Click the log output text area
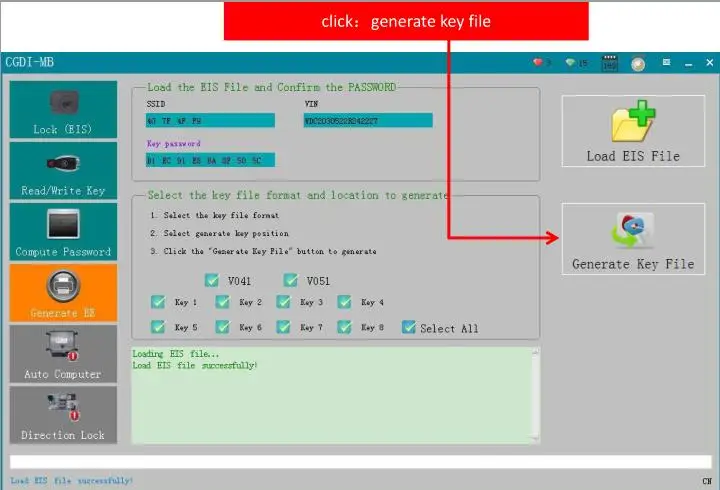This screenshot has height=490, width=720. coord(332,395)
